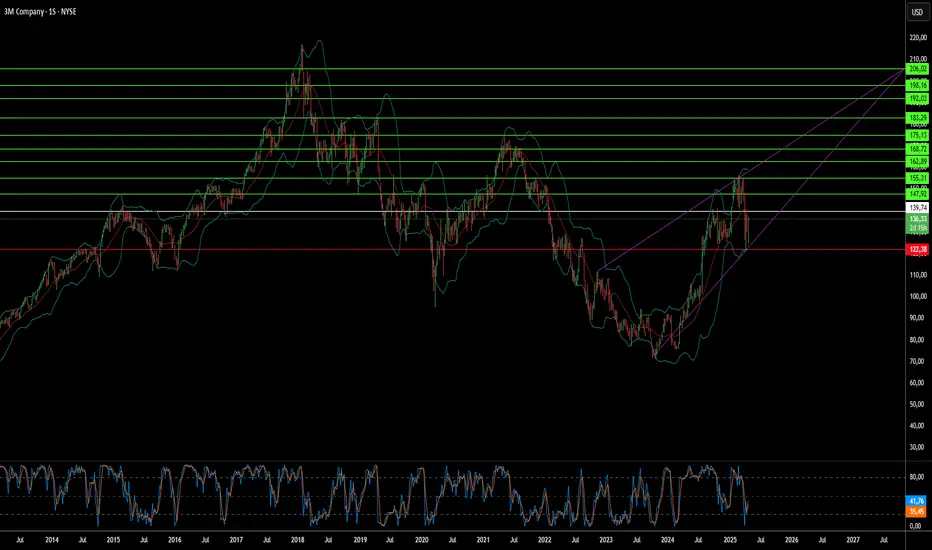Click 2025 on the time axis
Image resolution: width=932 pixels, height=550 pixels.
729,539
